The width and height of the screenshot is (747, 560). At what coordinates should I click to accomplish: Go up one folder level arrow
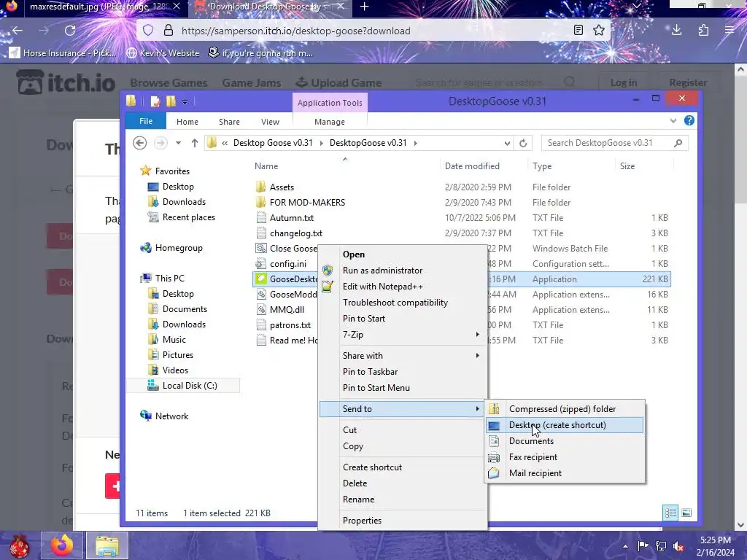coord(194,143)
